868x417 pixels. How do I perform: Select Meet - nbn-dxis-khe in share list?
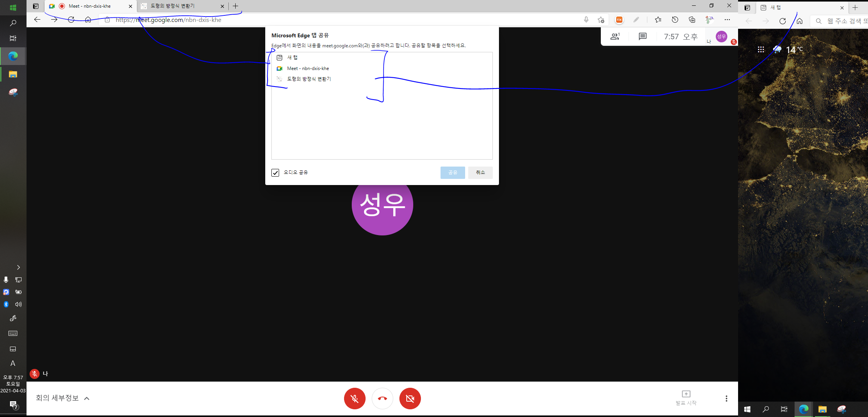pyautogui.click(x=308, y=68)
